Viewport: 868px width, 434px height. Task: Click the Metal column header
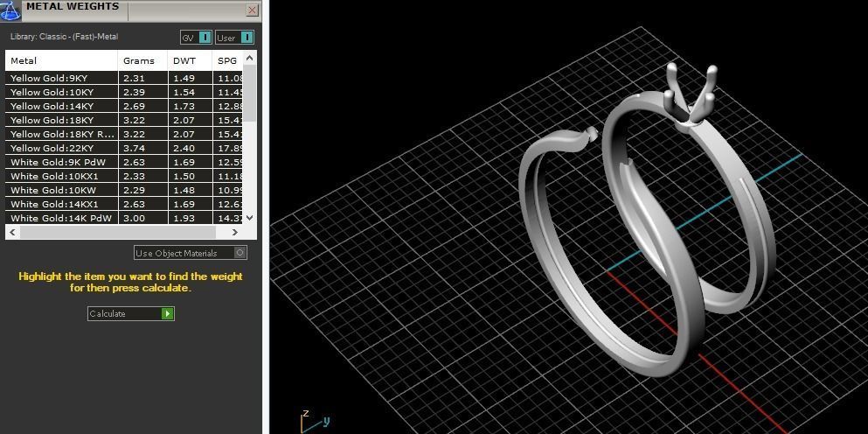61,60
